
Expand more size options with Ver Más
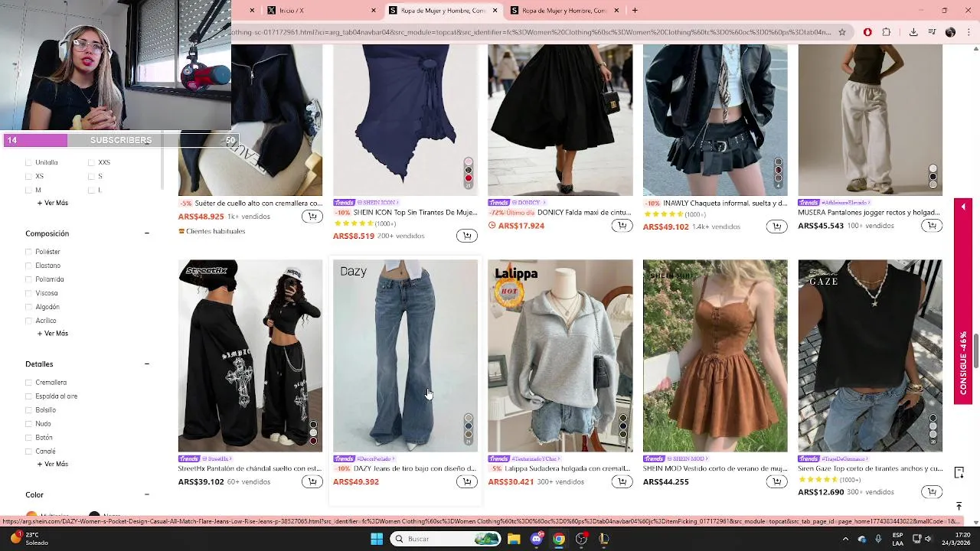pyautogui.click(x=53, y=203)
